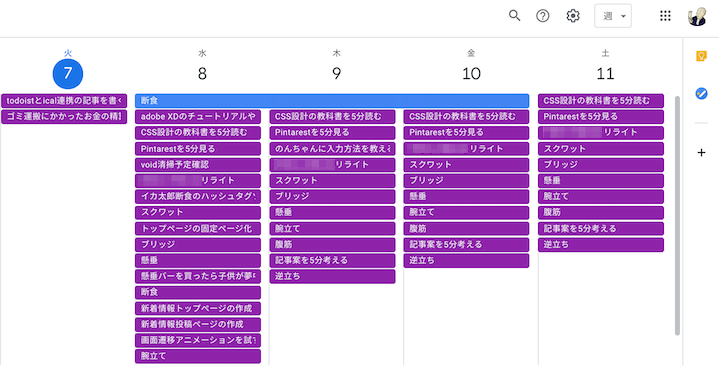Open Friday's 逆立ち event
The width and height of the screenshot is (719, 365).
(x=466, y=260)
